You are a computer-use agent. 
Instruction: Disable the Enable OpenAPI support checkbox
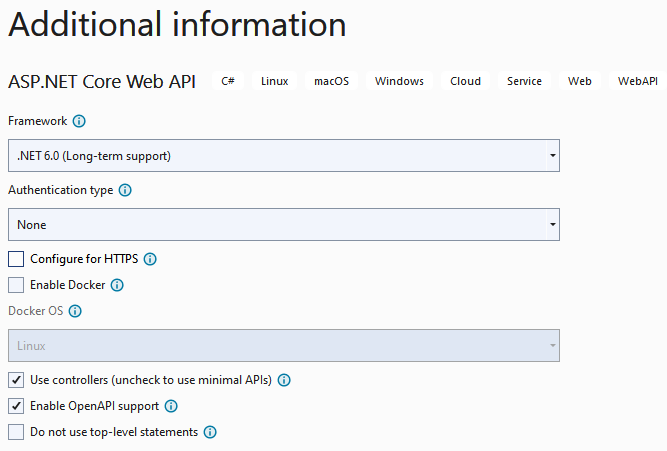click(x=16, y=406)
